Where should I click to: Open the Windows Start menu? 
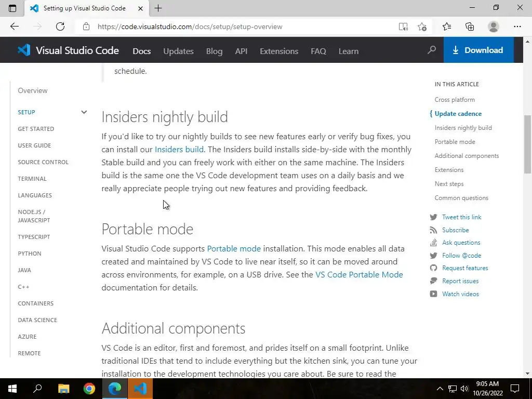click(x=12, y=389)
